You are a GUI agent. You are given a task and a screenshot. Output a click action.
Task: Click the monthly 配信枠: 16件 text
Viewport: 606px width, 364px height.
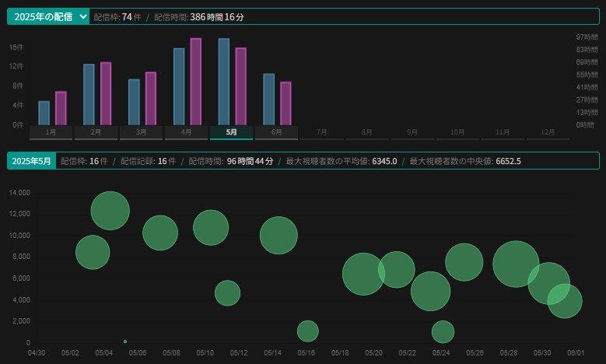[84, 161]
